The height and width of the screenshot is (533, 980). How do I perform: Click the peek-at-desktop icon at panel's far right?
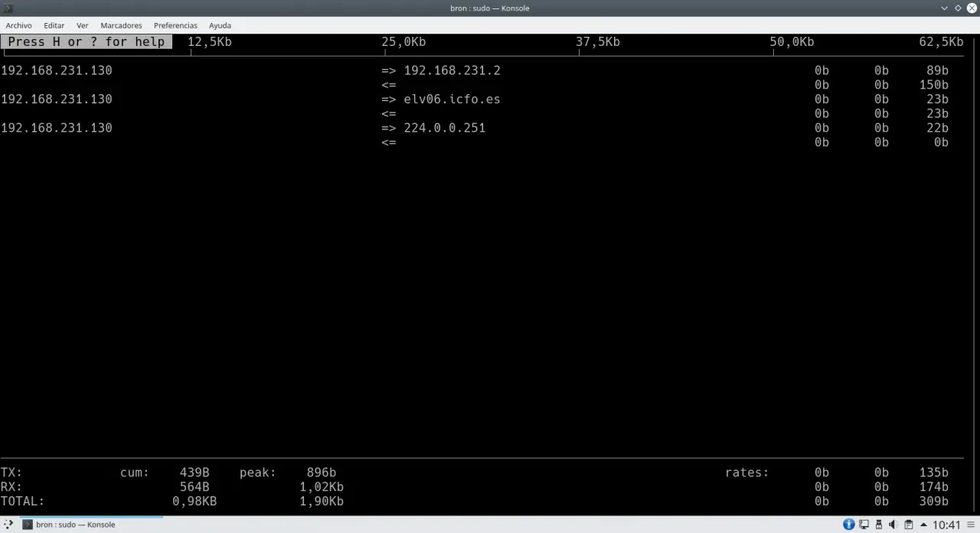(972, 525)
